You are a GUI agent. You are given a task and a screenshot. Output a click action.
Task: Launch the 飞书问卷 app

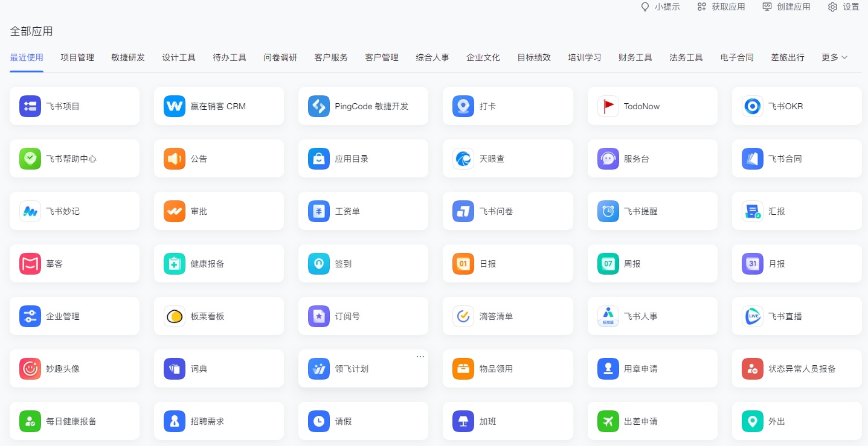[507, 211]
